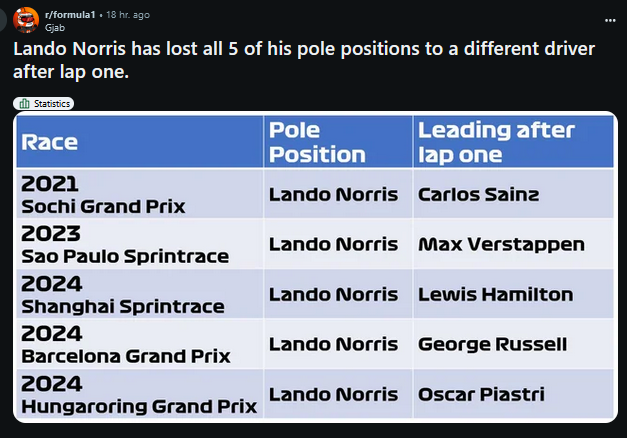Click the 2021 Sochi Grand Prix cell
This screenshot has height=438, width=627.
[140, 194]
